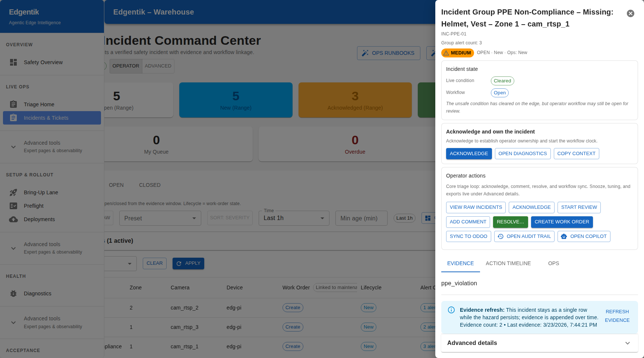
Task: Select the OPERATOR view tab
Action: tap(126, 66)
